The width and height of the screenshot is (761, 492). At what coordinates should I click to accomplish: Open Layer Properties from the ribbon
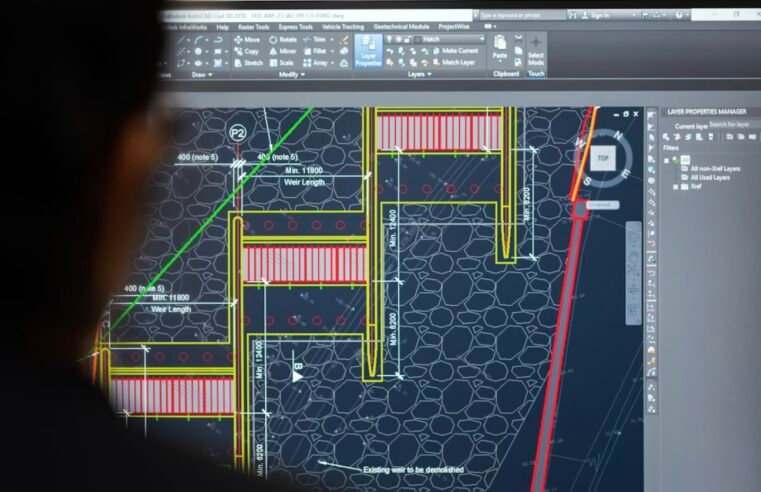pyautogui.click(x=368, y=51)
